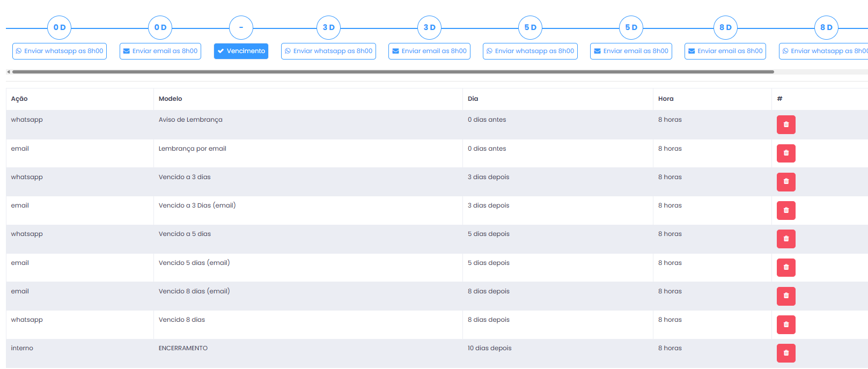
Task: Delete the Lembrança por email row
Action: (785, 153)
